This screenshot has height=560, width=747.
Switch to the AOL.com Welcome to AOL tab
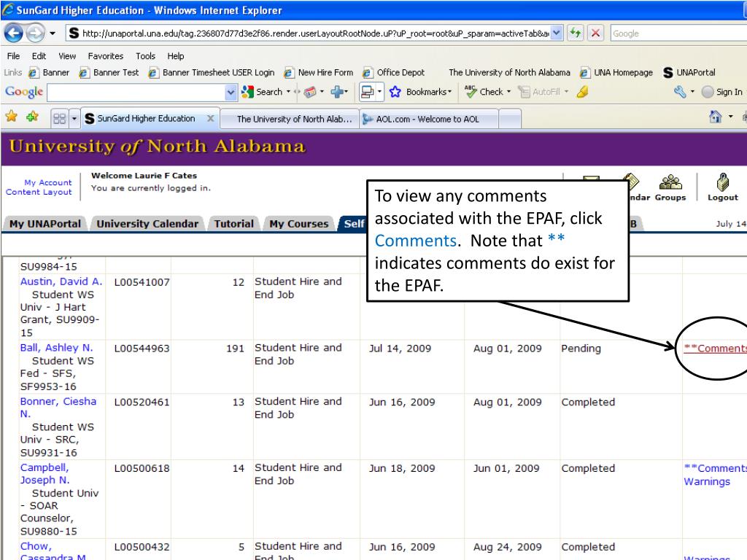pos(429,119)
